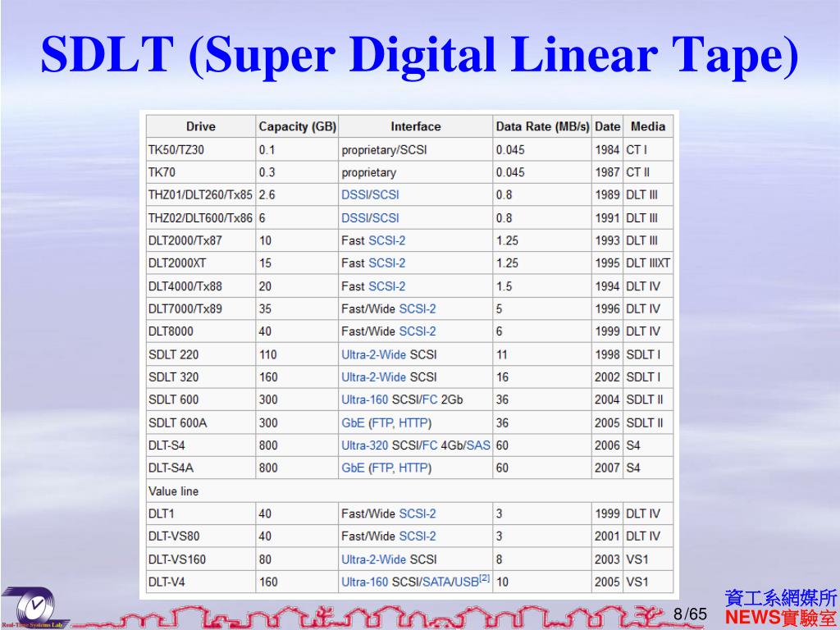Select the 1984 date cell

[x=607, y=150]
